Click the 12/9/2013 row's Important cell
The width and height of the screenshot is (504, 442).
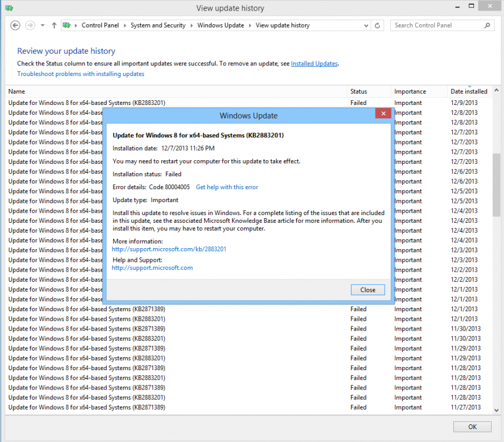click(x=408, y=103)
